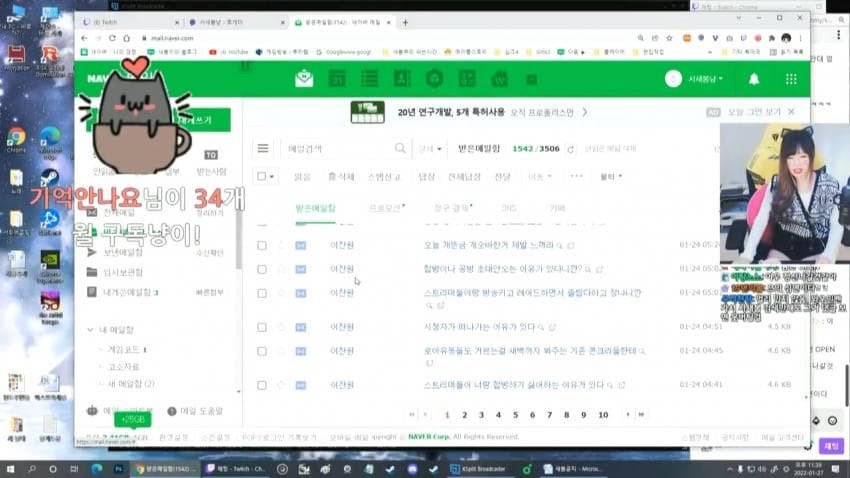This screenshot has height=478, width=850.
Task: Click the left sidebar vertical scrollbar
Action: point(239,240)
